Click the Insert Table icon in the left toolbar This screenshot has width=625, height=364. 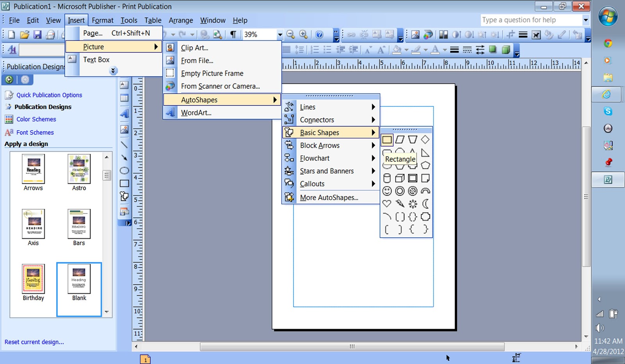pyautogui.click(x=124, y=98)
